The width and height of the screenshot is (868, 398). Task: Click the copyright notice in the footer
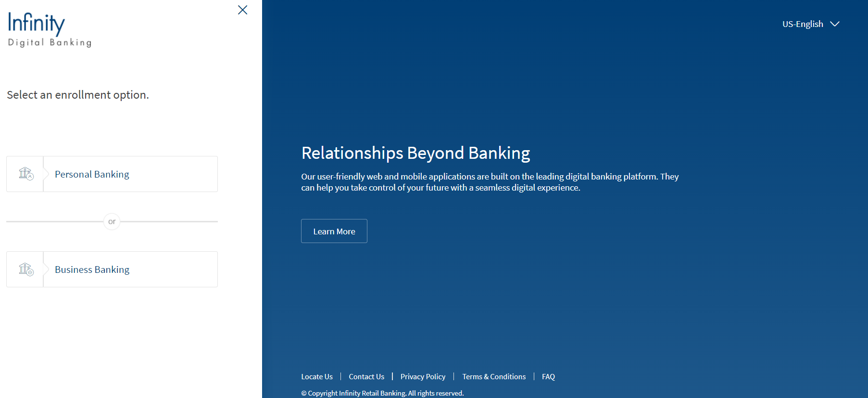382,393
